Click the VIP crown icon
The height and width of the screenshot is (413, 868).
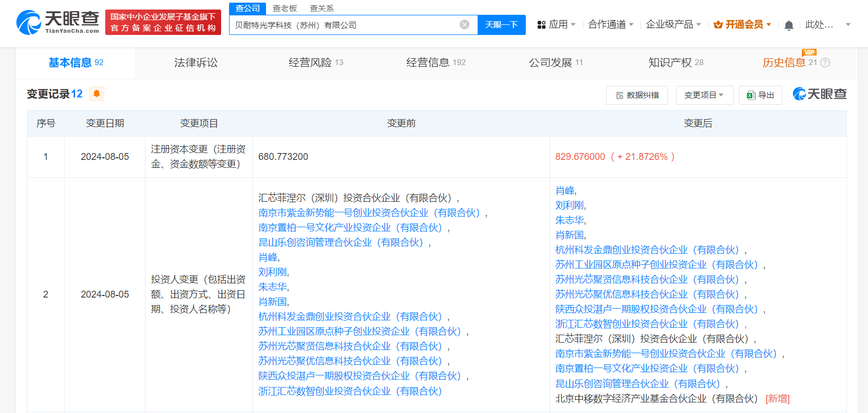pos(718,24)
